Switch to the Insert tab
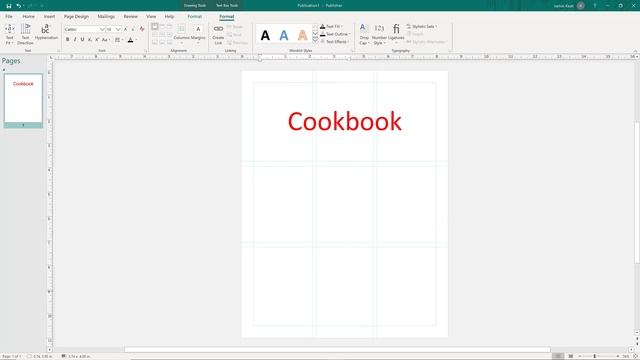640x360 pixels. coord(49,16)
